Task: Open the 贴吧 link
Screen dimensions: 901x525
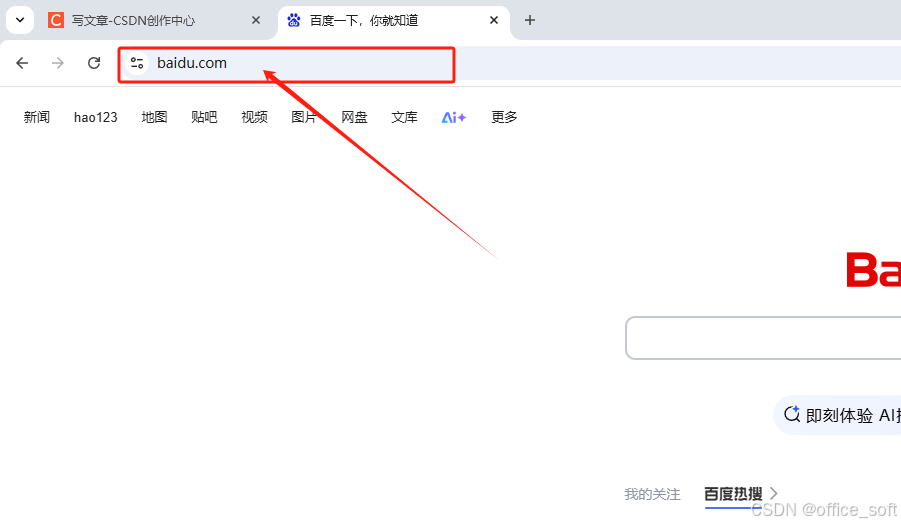Action: 204,117
